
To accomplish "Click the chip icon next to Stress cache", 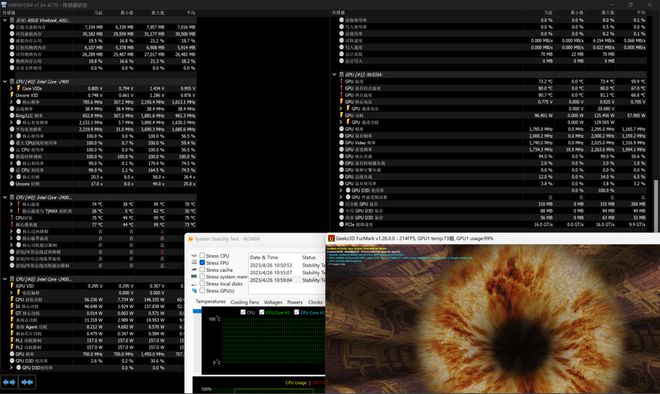I will coord(194,269).
